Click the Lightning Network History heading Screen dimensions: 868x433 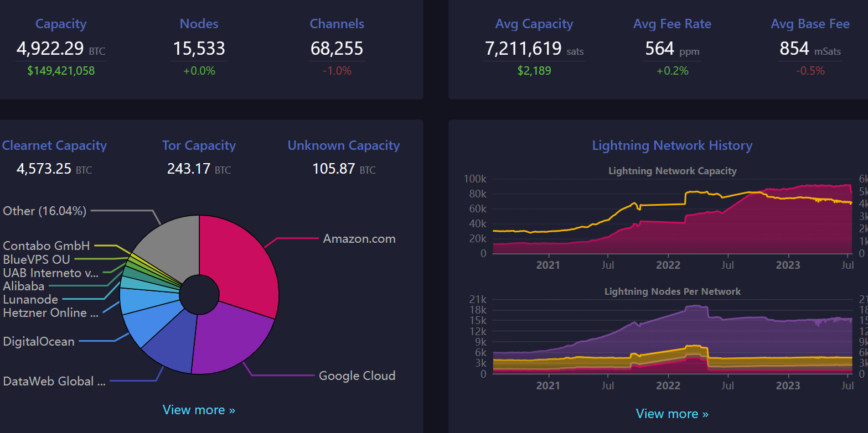click(x=672, y=145)
